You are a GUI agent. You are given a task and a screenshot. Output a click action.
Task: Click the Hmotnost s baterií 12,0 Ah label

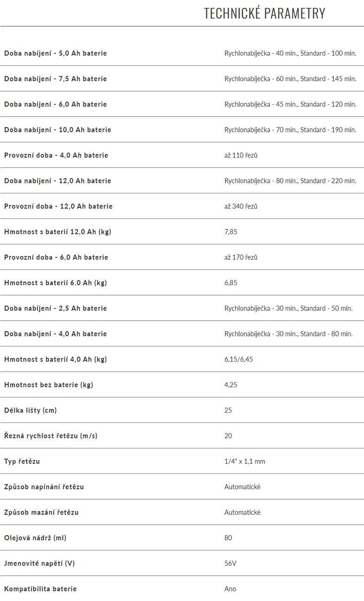[x=57, y=232]
